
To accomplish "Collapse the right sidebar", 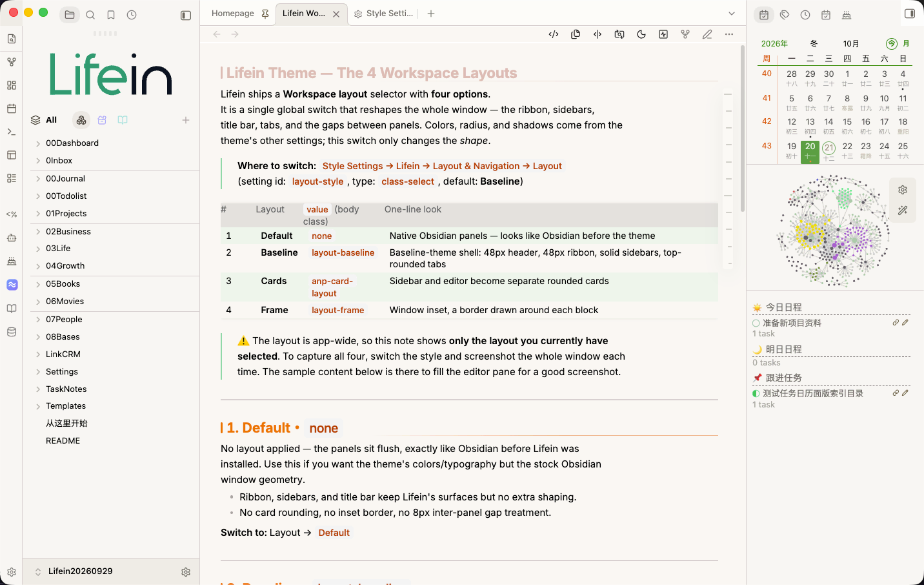I will click(910, 14).
